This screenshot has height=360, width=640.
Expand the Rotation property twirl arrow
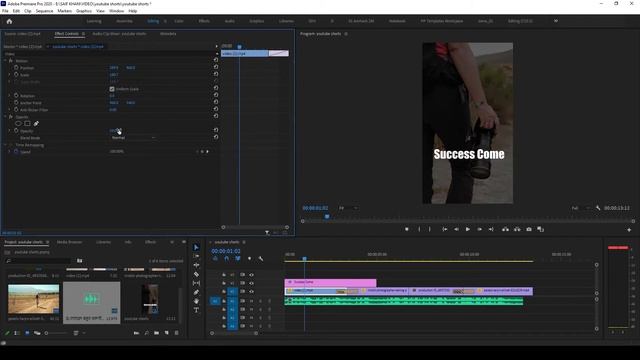pos(10,96)
